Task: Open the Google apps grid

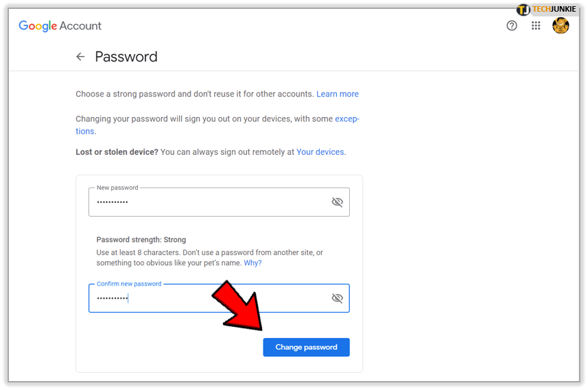Action: (x=536, y=26)
